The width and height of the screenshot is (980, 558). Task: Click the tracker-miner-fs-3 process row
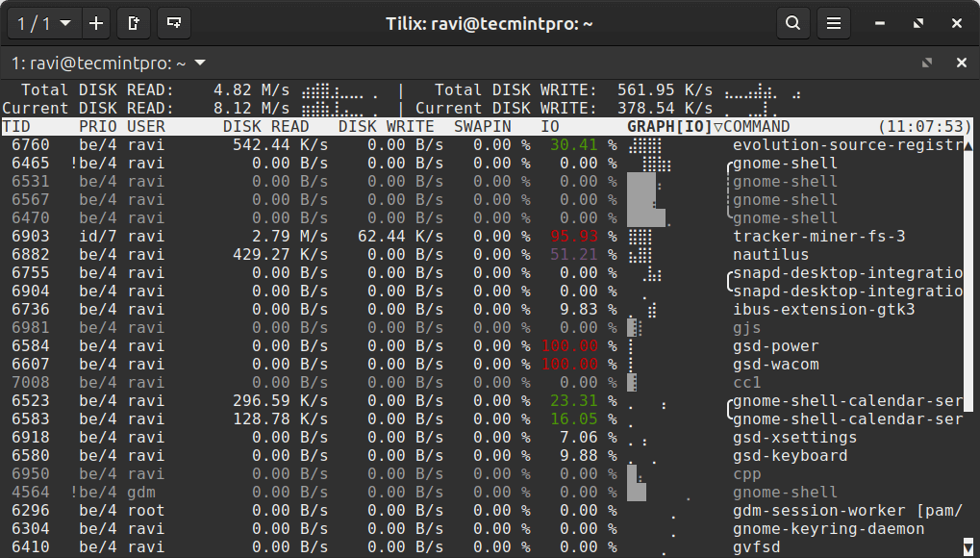[x=481, y=237]
